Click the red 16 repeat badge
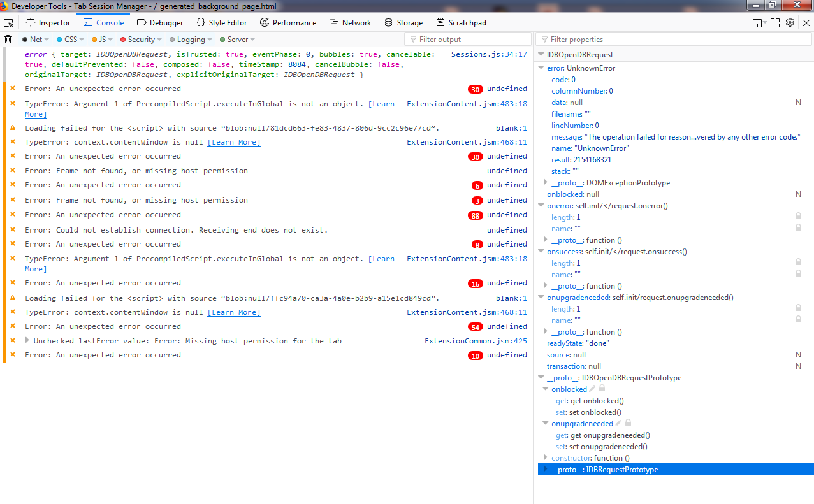Viewport: 814px width, 504px height. pos(476,284)
